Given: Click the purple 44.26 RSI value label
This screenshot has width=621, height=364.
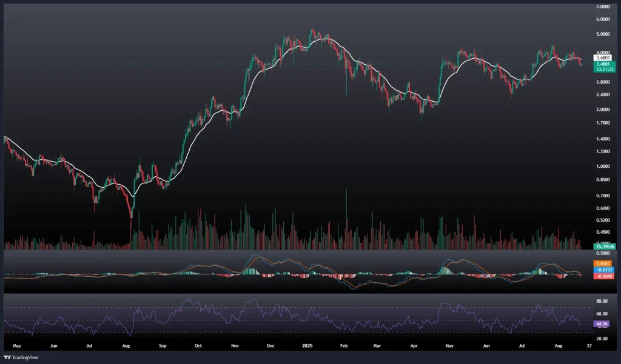Looking at the screenshot, I should [x=603, y=324].
